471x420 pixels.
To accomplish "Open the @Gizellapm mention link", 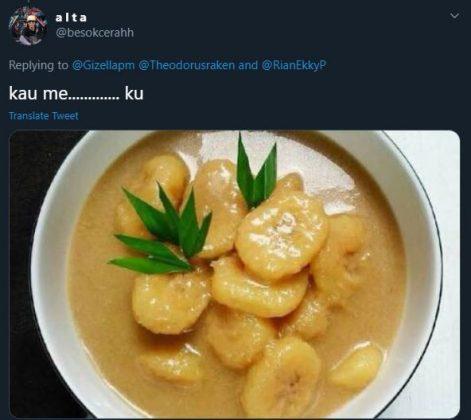I will coord(103,65).
